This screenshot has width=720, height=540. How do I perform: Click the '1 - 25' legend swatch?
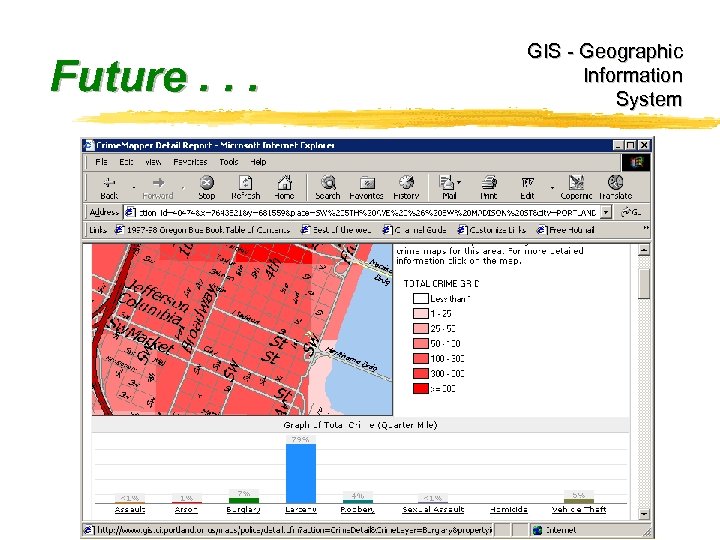(421, 314)
